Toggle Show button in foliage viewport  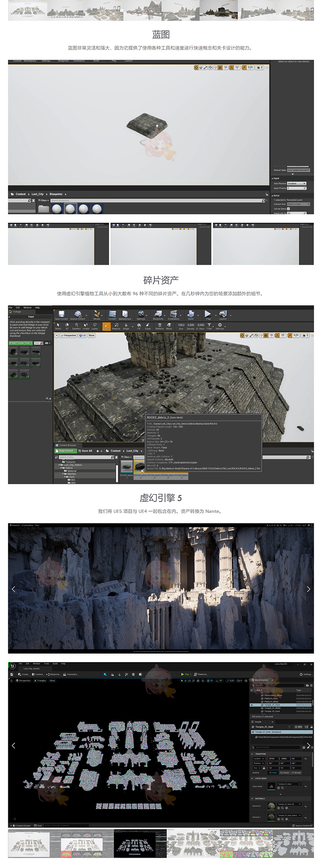pyautogui.click(x=91, y=335)
